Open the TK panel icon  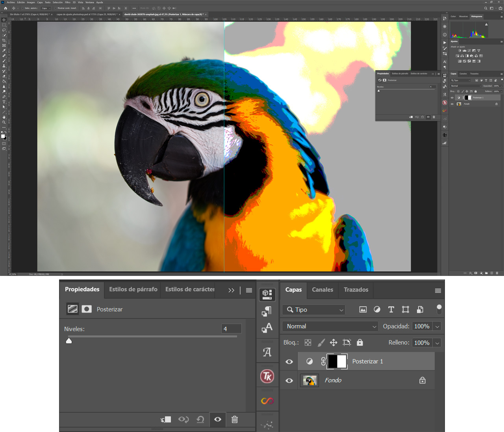(x=267, y=376)
